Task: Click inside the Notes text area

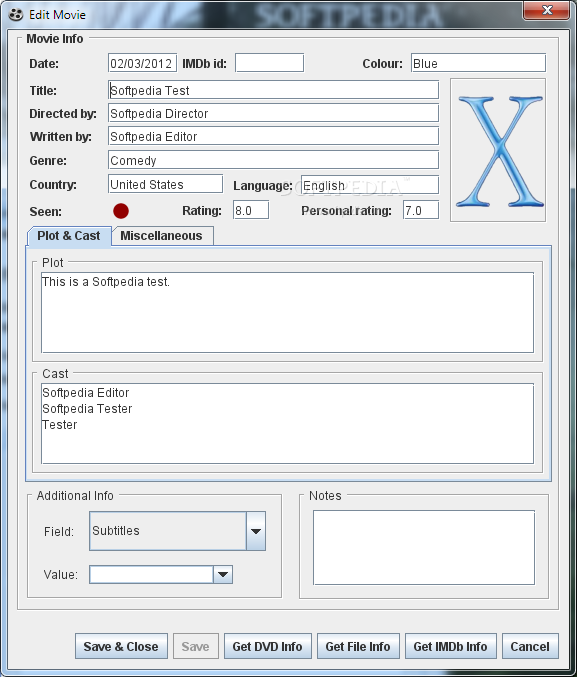Action: click(x=424, y=547)
